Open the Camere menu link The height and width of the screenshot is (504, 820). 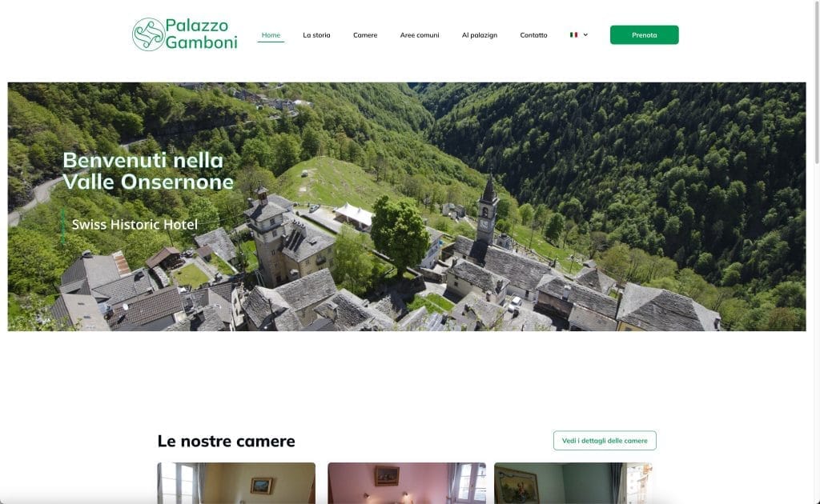365,35
